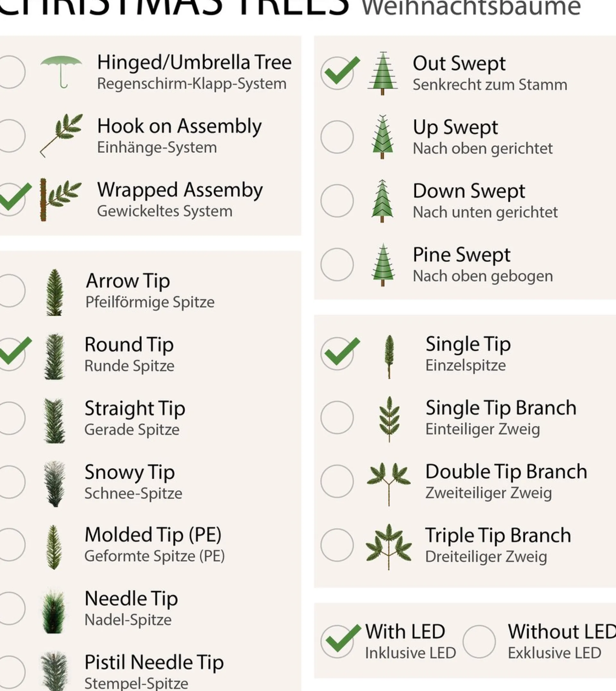This screenshot has width=616, height=691.
Task: Click the Snowy Tip branch image
Action: coord(55,483)
